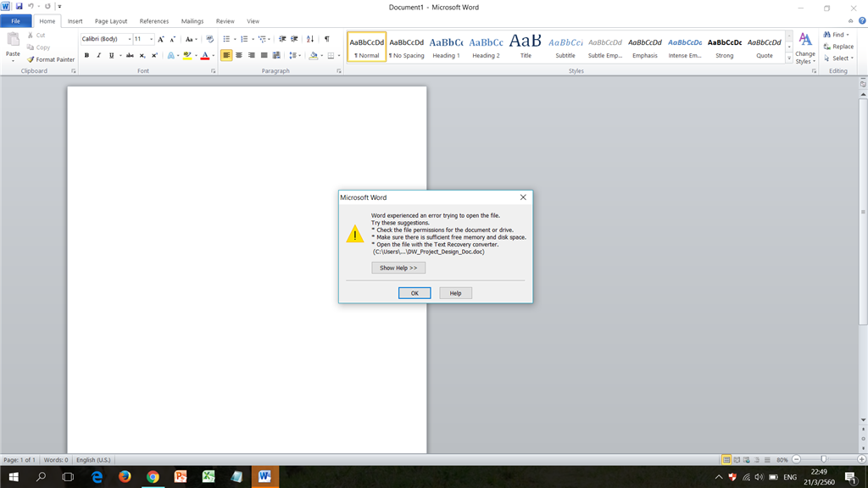The height and width of the screenshot is (488, 868).
Task: Click the Zoom In plus button
Action: coord(861,460)
